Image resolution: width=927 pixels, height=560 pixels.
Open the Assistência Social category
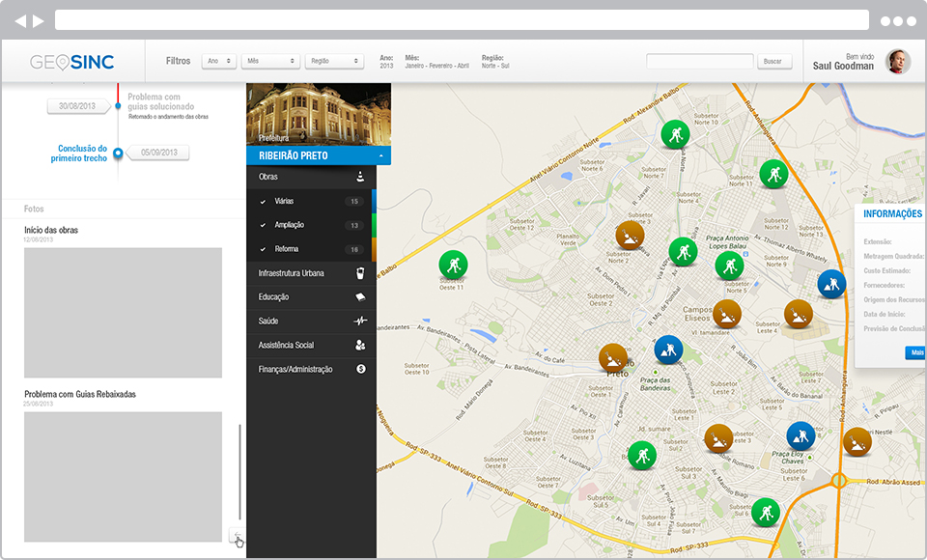point(311,346)
